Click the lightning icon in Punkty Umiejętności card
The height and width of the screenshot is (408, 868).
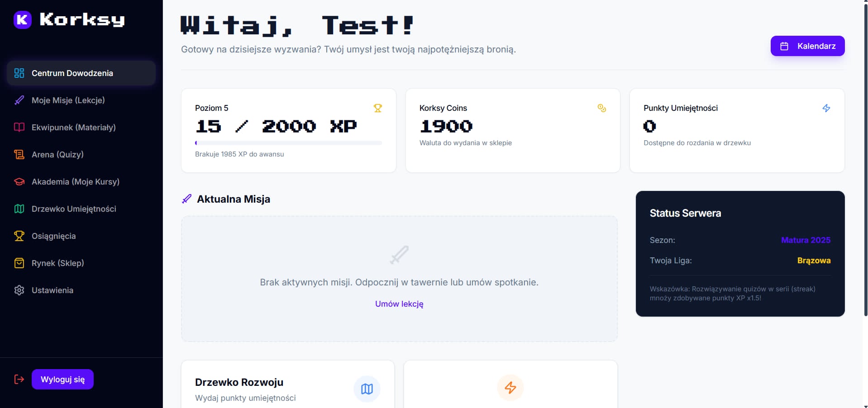[x=826, y=108]
